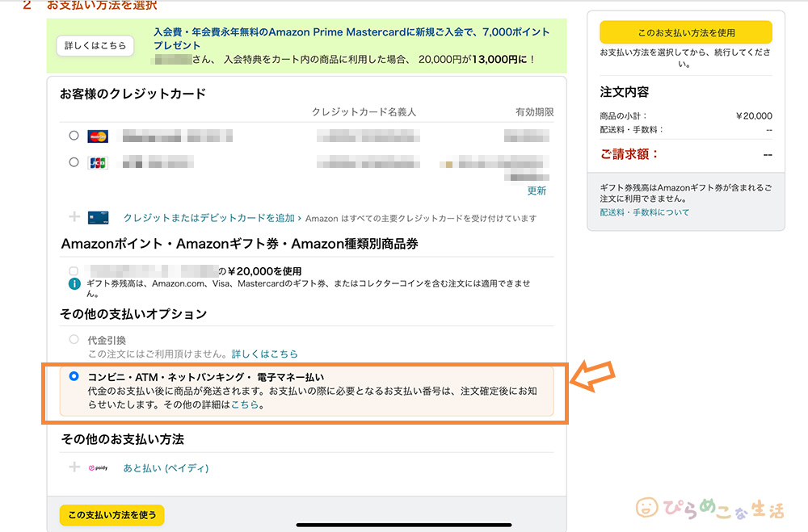
Task: Click the Paidy logo icon
Action: (x=99, y=467)
